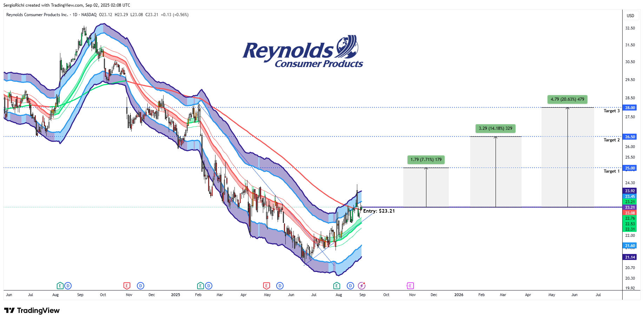Screen dimensions: 644x321
Task: Click the green 22.31 price tag
Action: [x=630, y=229]
